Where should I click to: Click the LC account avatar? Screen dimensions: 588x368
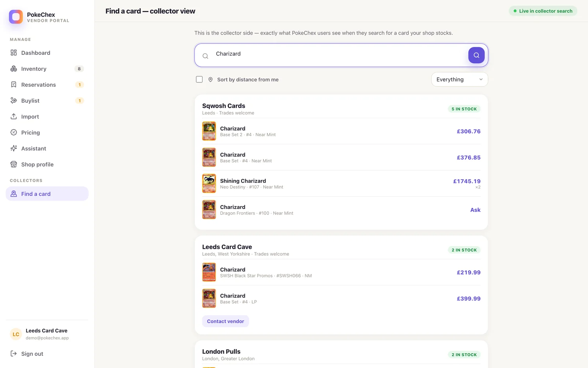click(16, 334)
